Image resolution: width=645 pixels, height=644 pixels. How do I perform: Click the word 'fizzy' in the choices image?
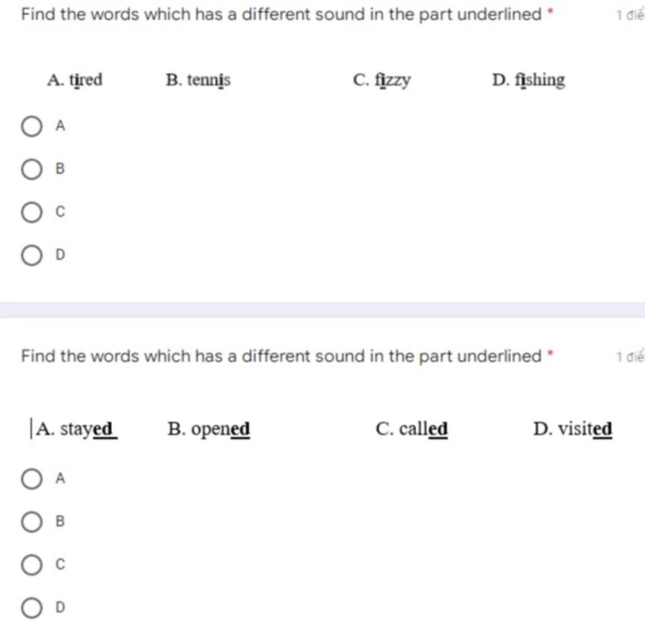pyautogui.click(x=392, y=80)
